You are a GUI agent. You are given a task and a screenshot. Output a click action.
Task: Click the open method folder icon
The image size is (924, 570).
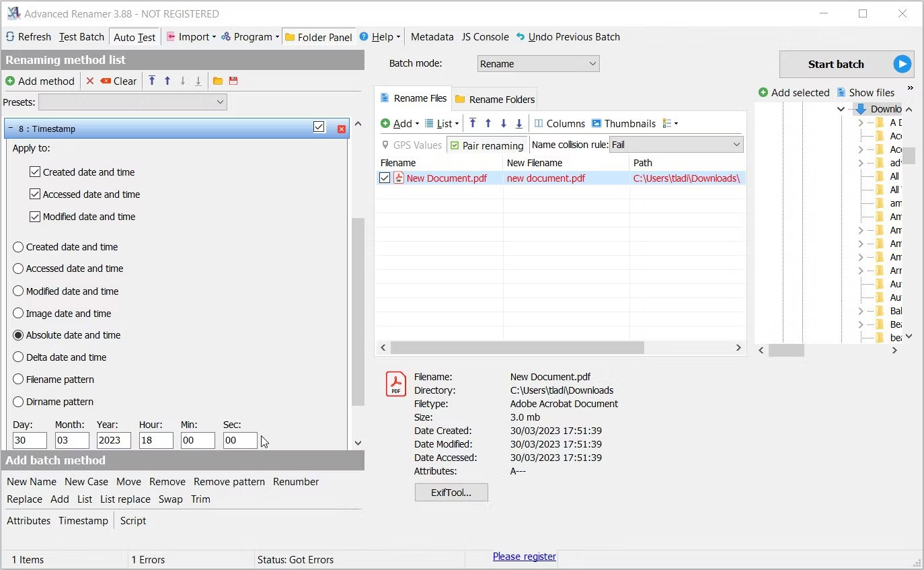point(218,81)
